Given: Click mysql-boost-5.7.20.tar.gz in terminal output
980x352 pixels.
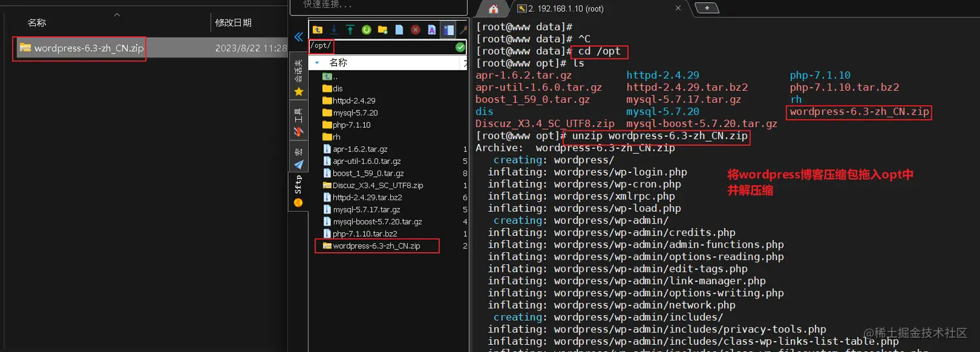Looking at the screenshot, I should pos(701,124).
